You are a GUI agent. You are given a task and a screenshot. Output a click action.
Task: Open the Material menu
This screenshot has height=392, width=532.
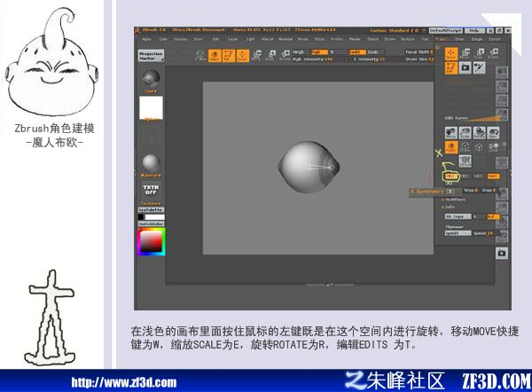point(286,39)
